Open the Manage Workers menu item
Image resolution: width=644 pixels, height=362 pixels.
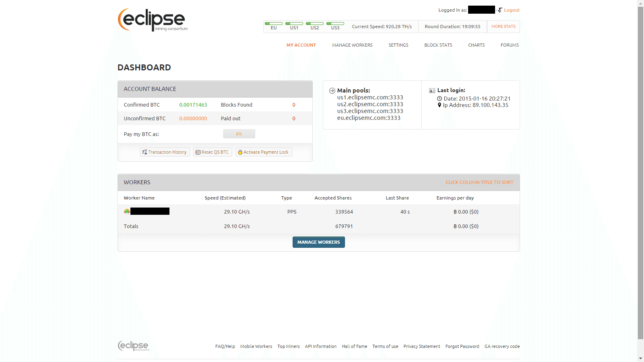352,45
